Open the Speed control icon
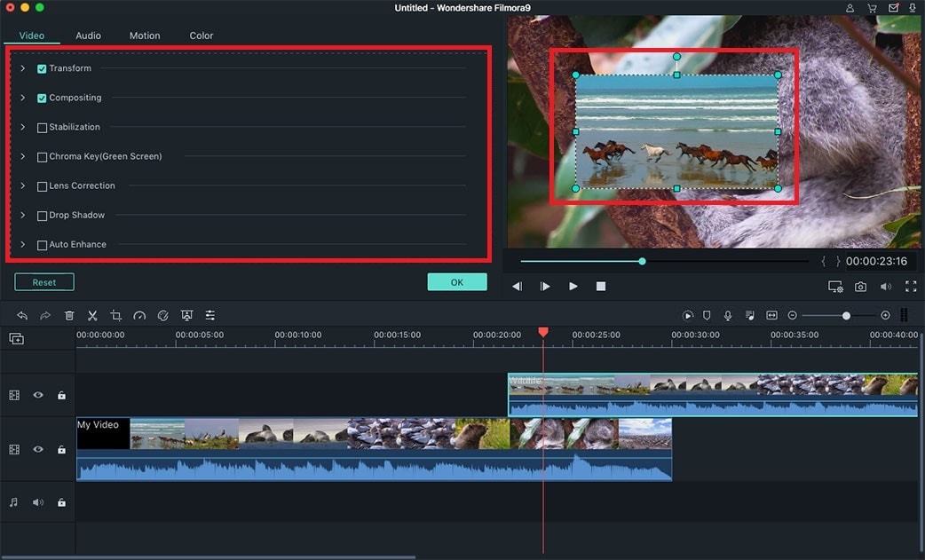The width and height of the screenshot is (925, 560). point(139,316)
